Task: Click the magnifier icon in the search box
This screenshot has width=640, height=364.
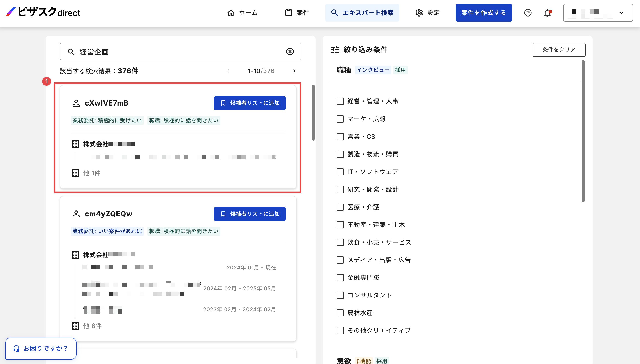Action: click(x=71, y=52)
